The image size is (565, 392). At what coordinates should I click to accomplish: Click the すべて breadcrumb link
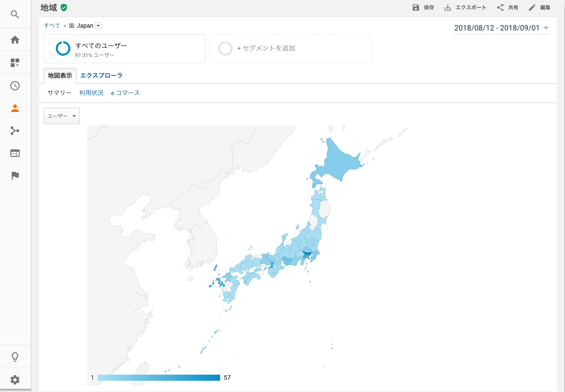coord(52,26)
